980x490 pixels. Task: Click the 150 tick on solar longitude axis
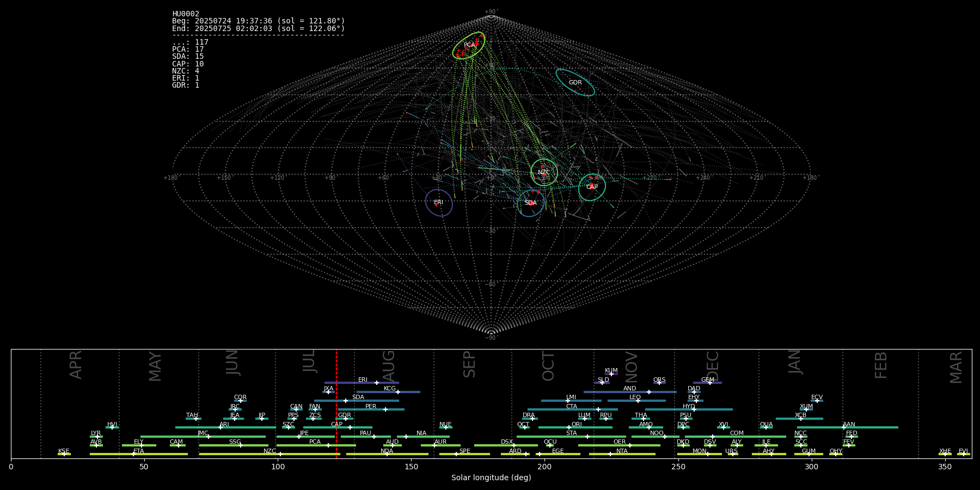pos(411,467)
